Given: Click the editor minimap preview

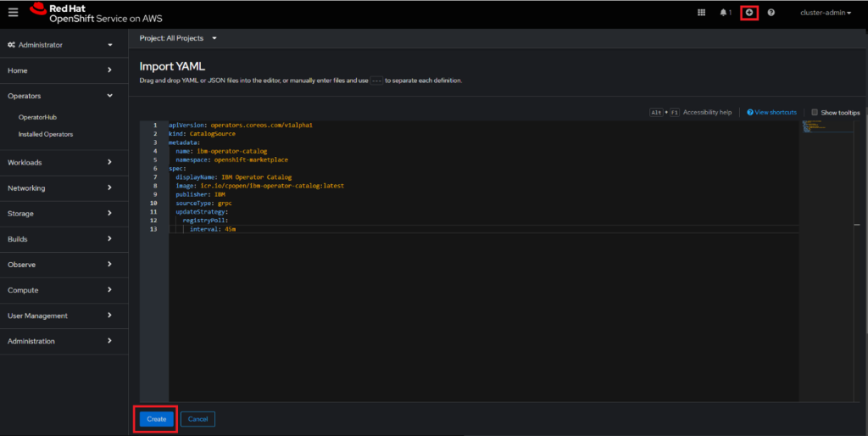Looking at the screenshot, I should click(827, 126).
